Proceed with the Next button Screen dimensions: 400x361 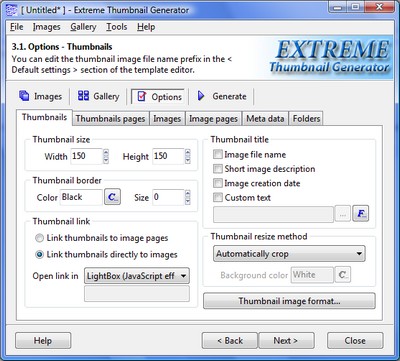pyautogui.click(x=286, y=341)
